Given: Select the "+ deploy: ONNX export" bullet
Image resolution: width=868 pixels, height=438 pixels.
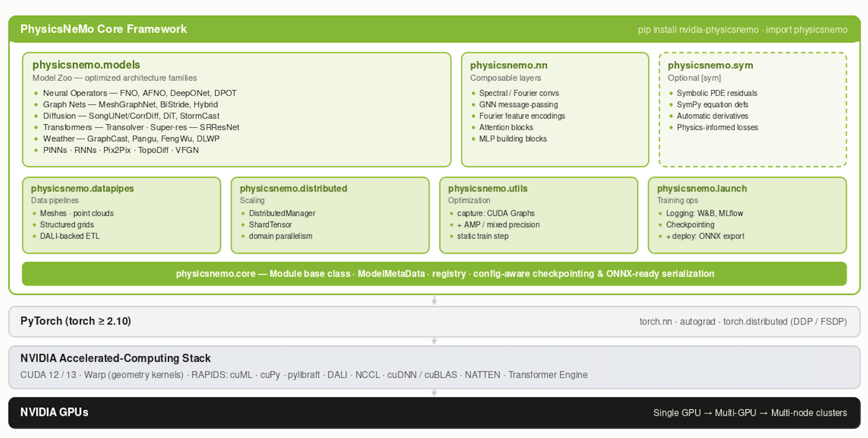Looking at the screenshot, I should (705, 236).
